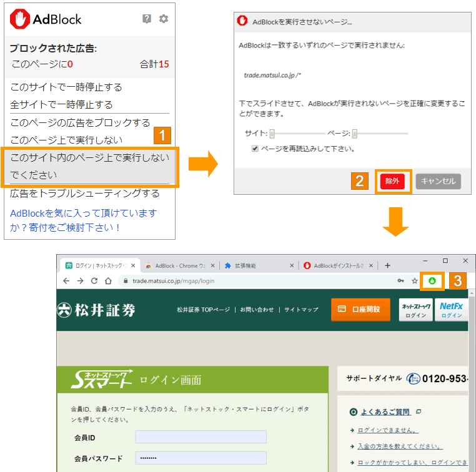Click the Q icon before よくあるご質問
The width and height of the screenshot is (476, 472).
point(354,412)
